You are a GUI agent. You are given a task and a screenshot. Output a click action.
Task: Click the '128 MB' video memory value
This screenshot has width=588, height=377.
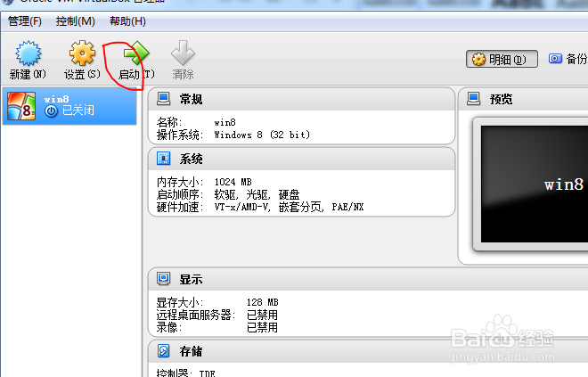tap(263, 302)
